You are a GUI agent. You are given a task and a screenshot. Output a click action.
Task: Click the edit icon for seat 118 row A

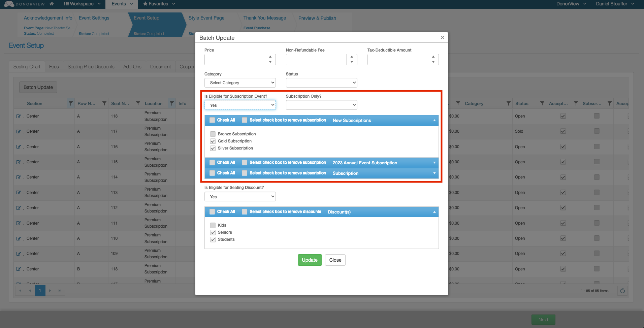click(x=18, y=116)
